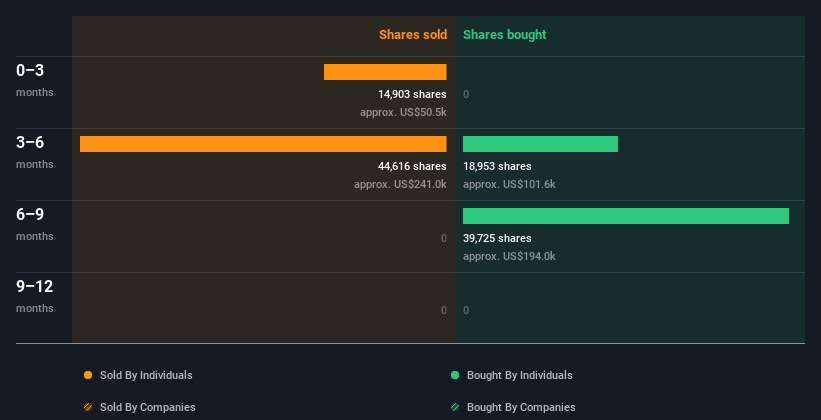Click the Sold By Companies legend label
The width and height of the screenshot is (821, 420).
148,407
